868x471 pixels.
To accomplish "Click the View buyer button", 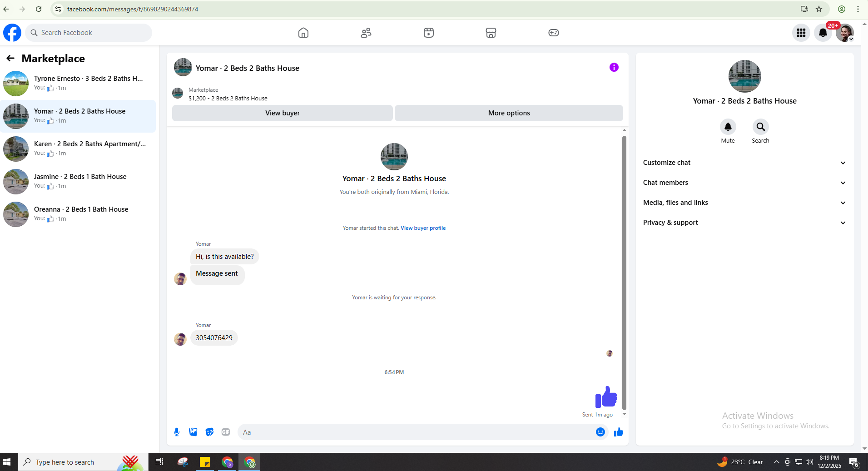I will pos(283,113).
